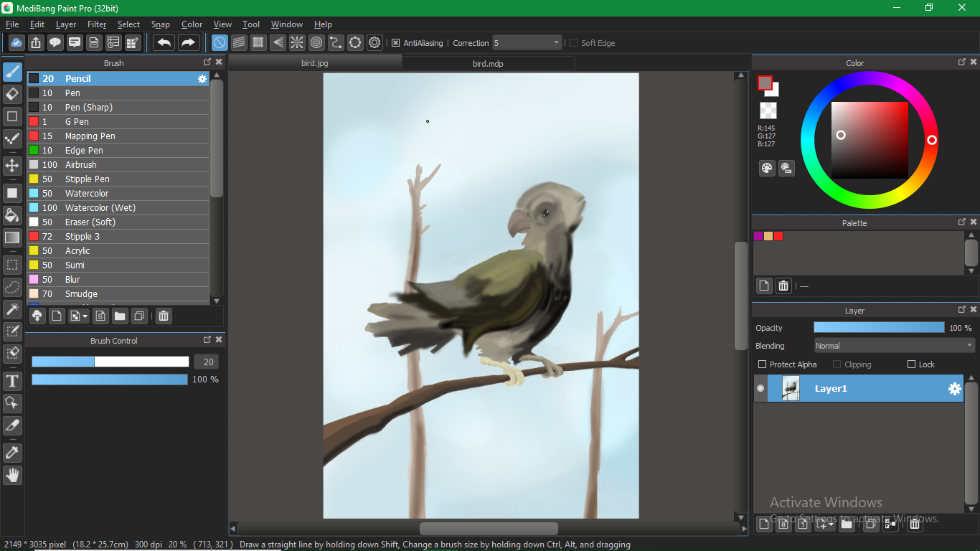Select the Eraser tool in left toolbar
This screenshot has width=980, height=551.
coord(12,94)
